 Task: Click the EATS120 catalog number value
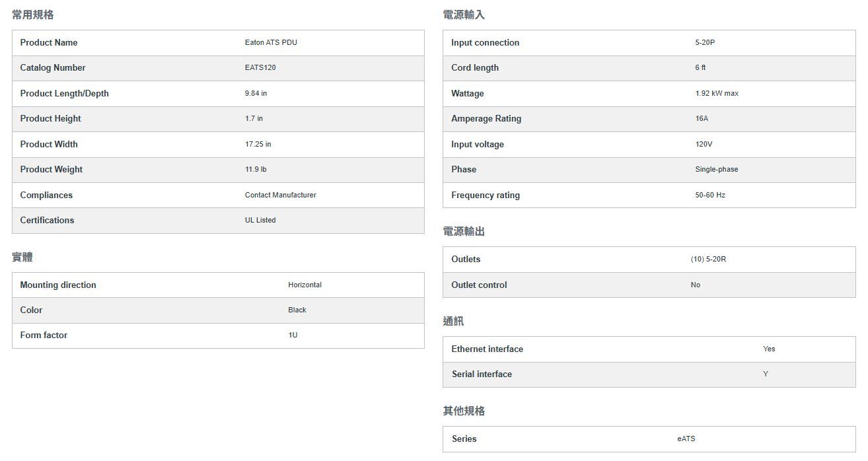click(260, 68)
